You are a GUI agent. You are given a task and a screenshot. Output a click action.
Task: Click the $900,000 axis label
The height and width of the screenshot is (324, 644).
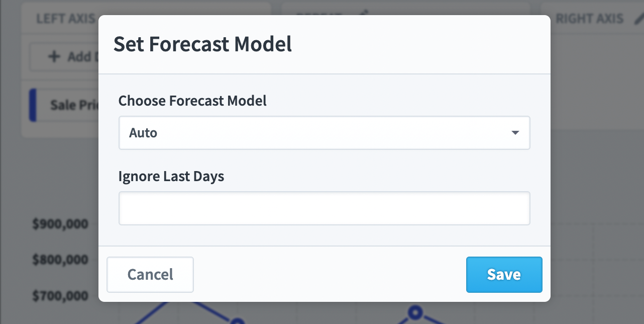60,224
